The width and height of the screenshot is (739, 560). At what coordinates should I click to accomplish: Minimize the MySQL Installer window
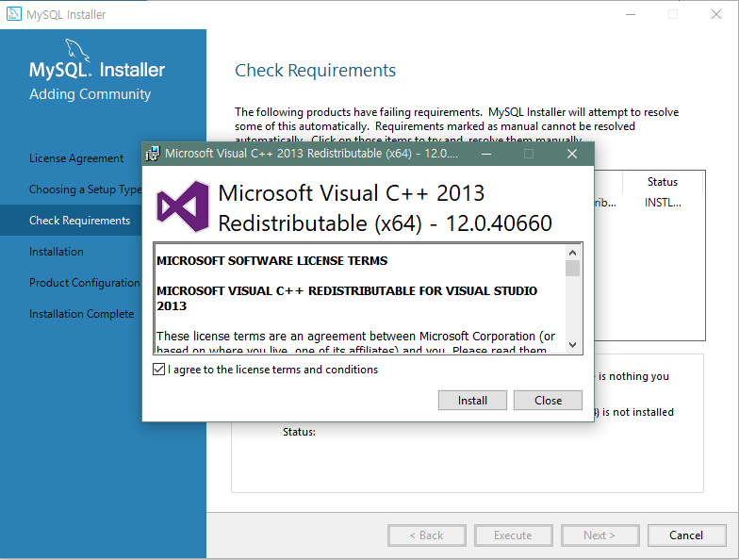(x=631, y=15)
